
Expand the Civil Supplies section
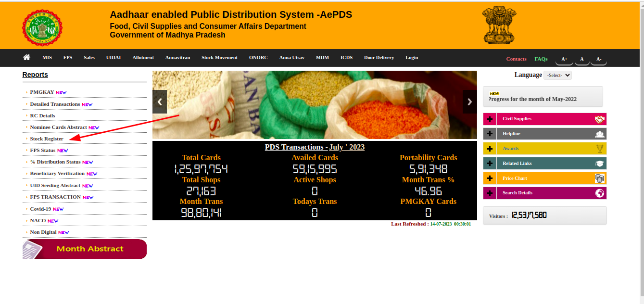coord(490,119)
